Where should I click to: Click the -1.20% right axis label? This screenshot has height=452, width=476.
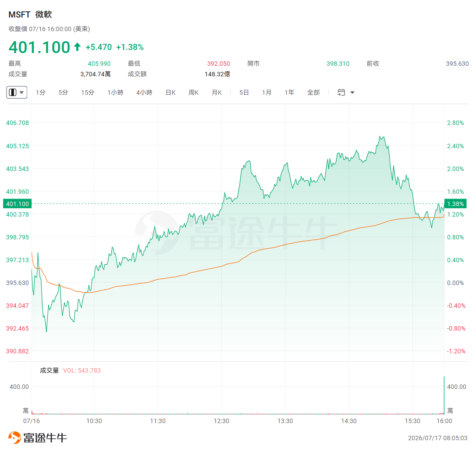[x=456, y=351]
